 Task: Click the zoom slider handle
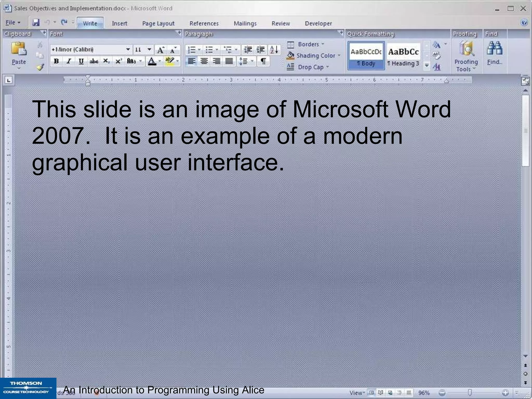470,392
